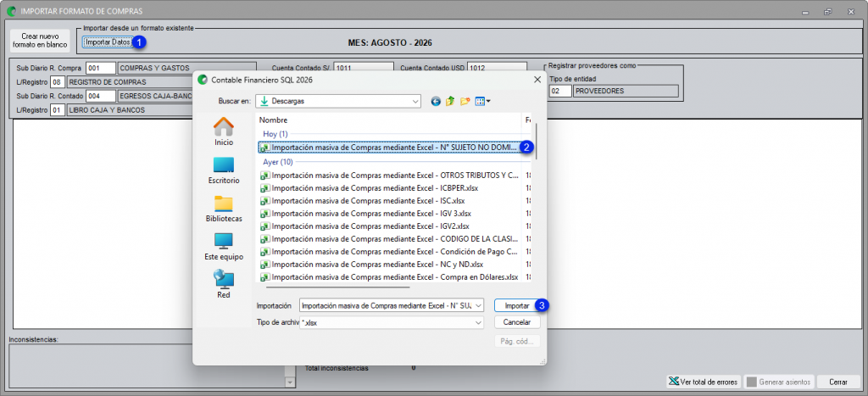This screenshot has height=396, width=868.
Task: Cancel the file import dialog
Action: point(517,322)
